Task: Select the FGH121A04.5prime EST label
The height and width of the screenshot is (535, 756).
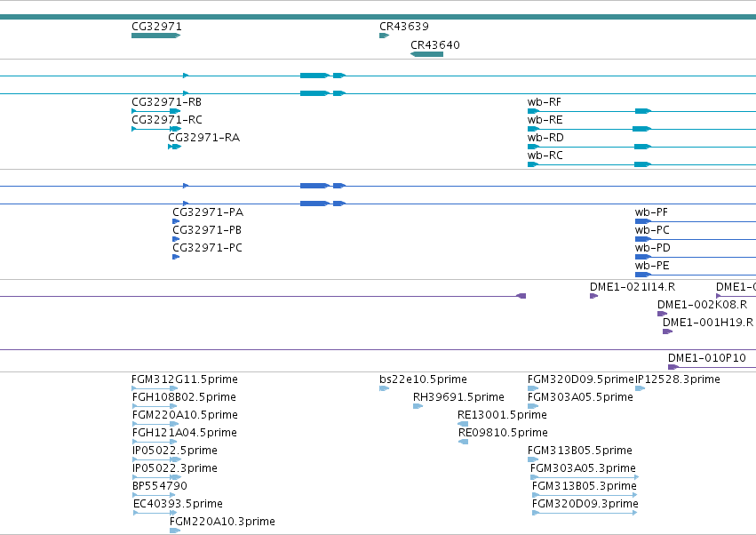Action: pos(184,433)
